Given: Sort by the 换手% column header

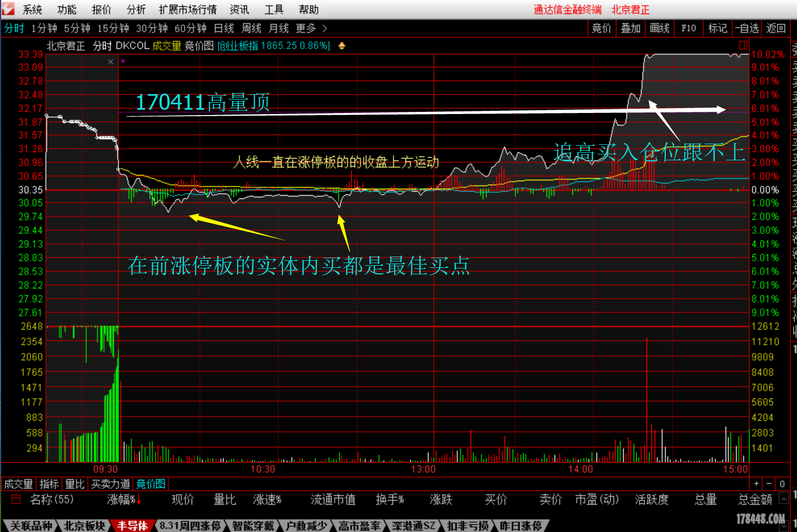Looking at the screenshot, I should [390, 500].
